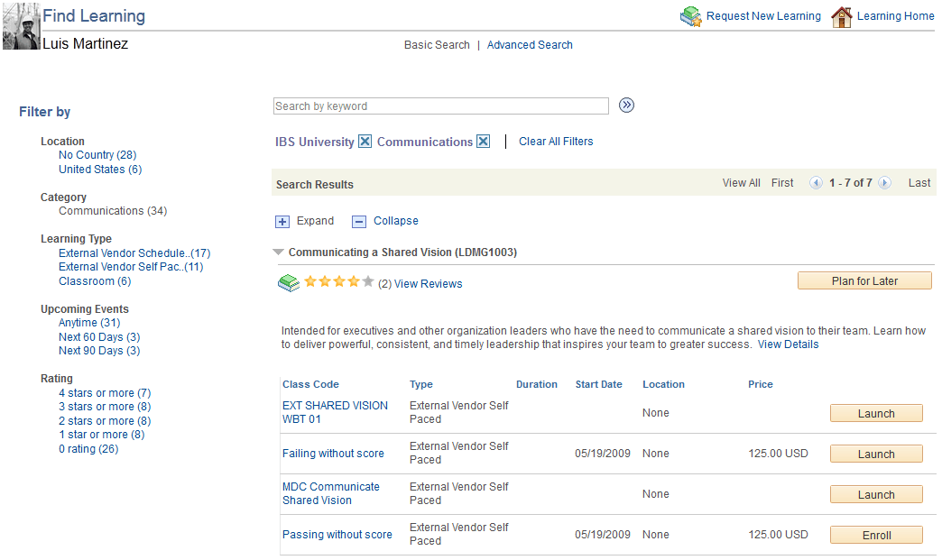
Task: Click Luis Martinez's profile photo
Action: pos(20,25)
